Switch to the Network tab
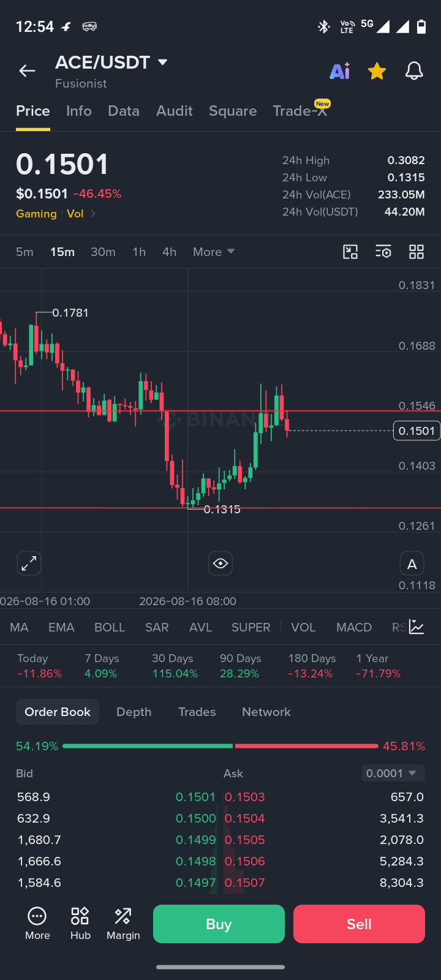The width and height of the screenshot is (441, 980). coord(266,712)
